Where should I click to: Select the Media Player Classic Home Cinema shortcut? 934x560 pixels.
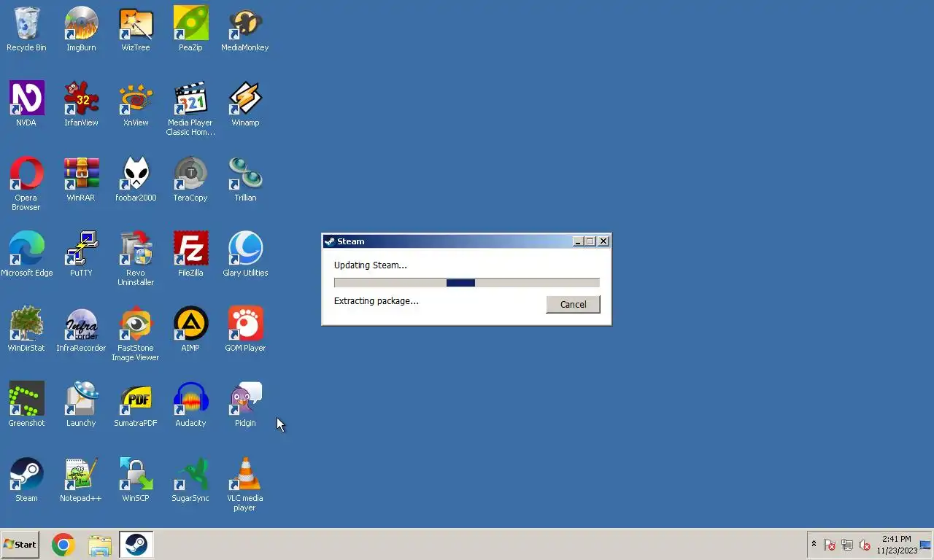point(190,109)
